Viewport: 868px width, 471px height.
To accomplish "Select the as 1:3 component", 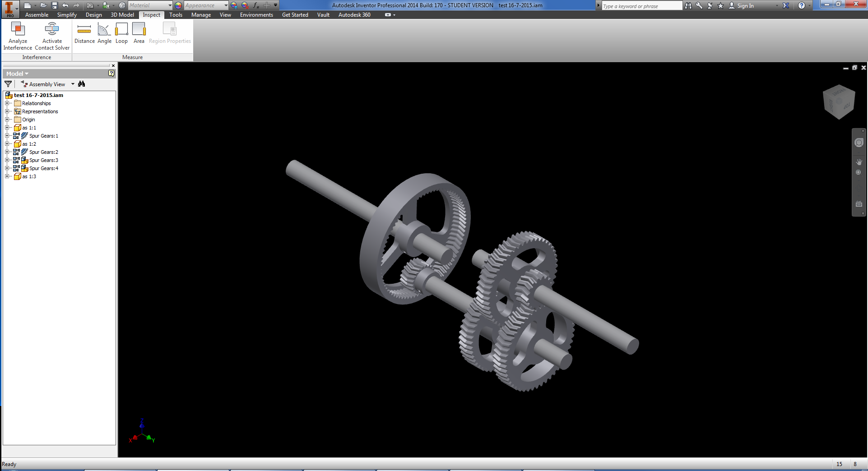I will 29,176.
